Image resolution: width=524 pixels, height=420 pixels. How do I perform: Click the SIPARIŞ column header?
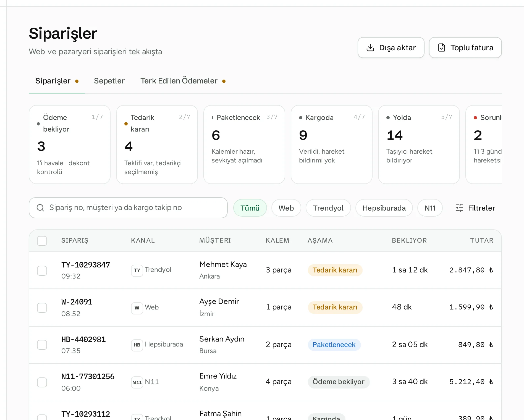[75, 241]
